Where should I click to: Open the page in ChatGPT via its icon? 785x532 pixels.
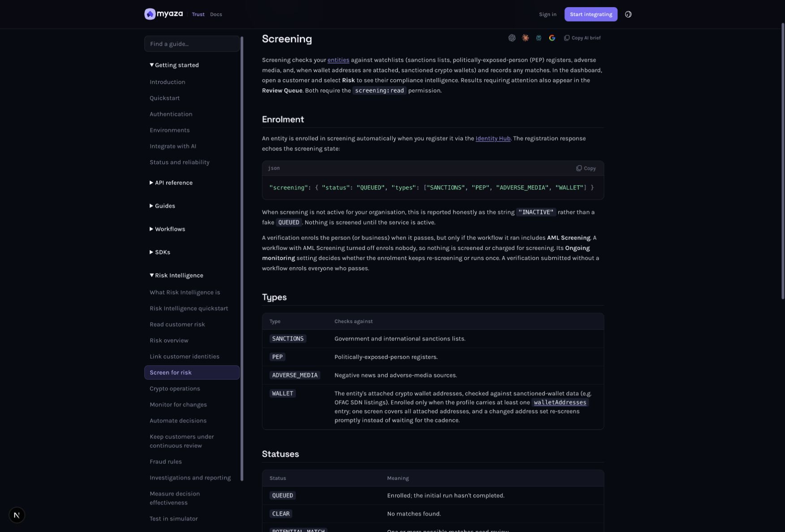tap(512, 38)
